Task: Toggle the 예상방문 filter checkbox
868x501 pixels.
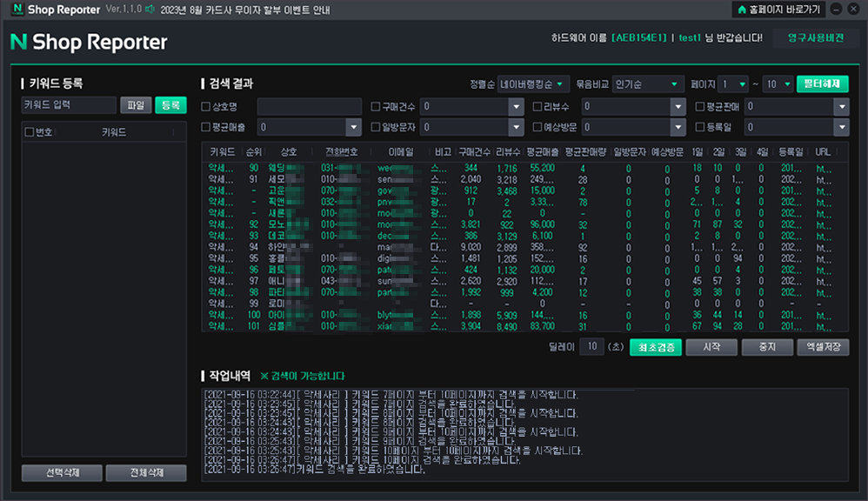Action: pos(537,127)
